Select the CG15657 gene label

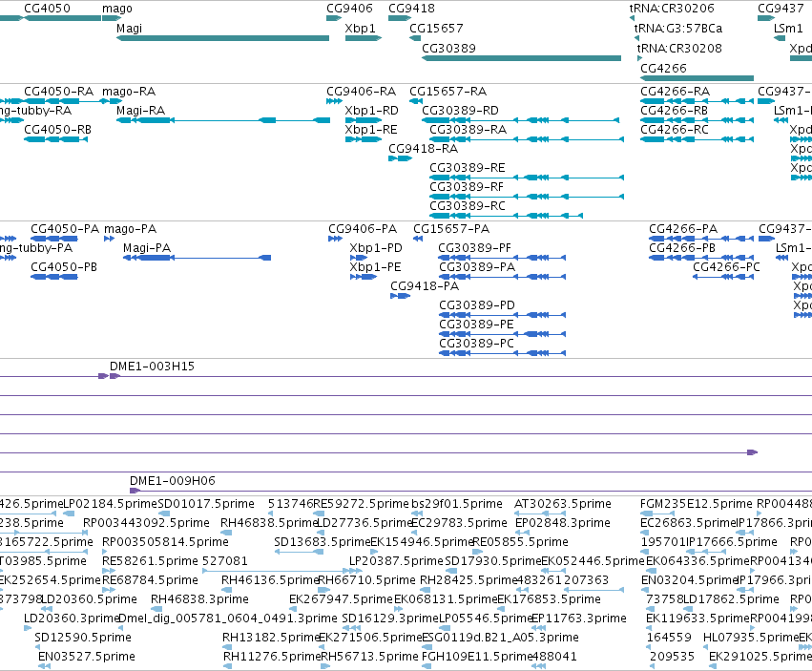point(437,29)
